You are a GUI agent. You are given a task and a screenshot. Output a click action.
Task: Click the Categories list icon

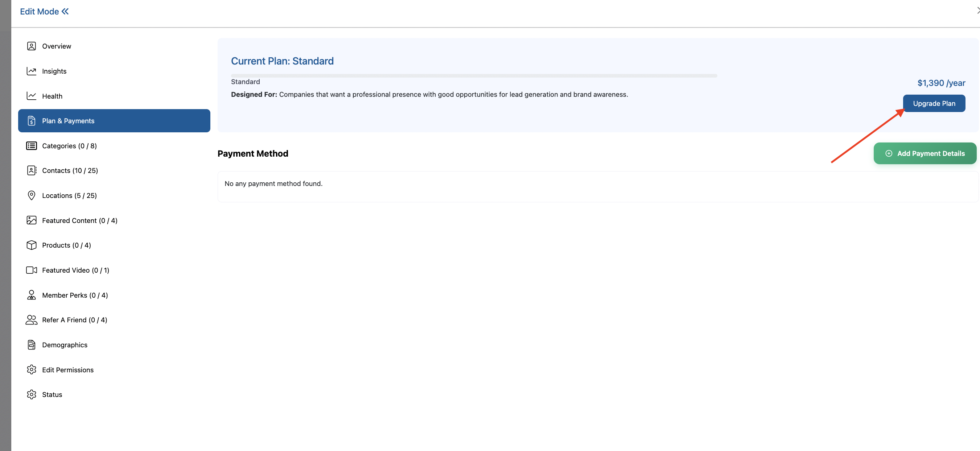32,146
